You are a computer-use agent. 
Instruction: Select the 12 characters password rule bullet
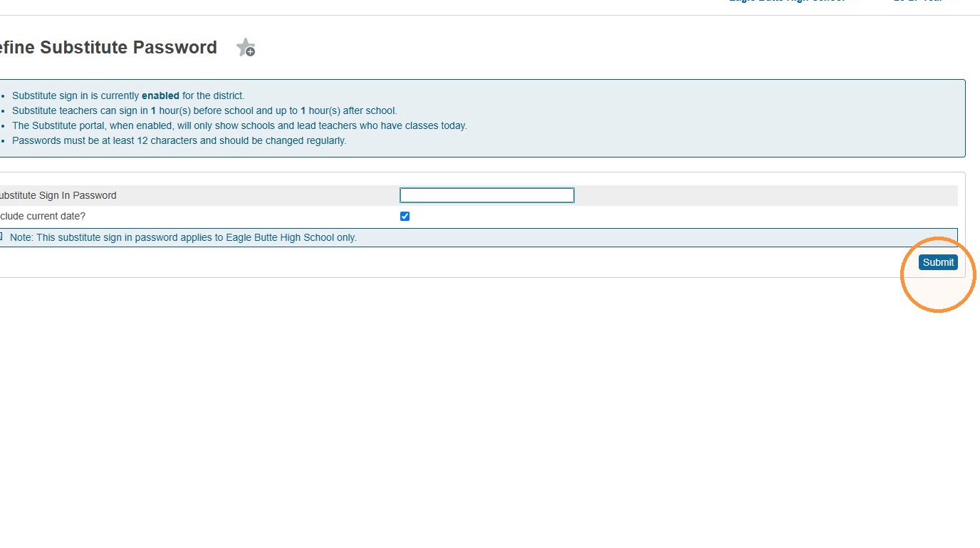click(179, 140)
